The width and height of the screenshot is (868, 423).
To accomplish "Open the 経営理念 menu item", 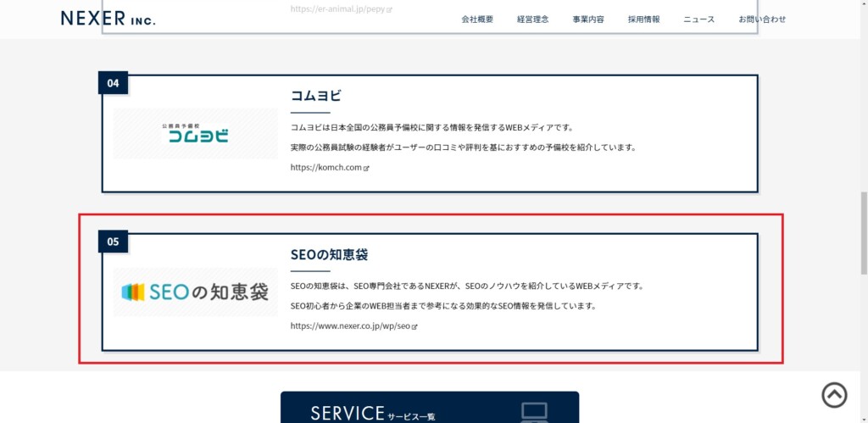I will point(532,19).
